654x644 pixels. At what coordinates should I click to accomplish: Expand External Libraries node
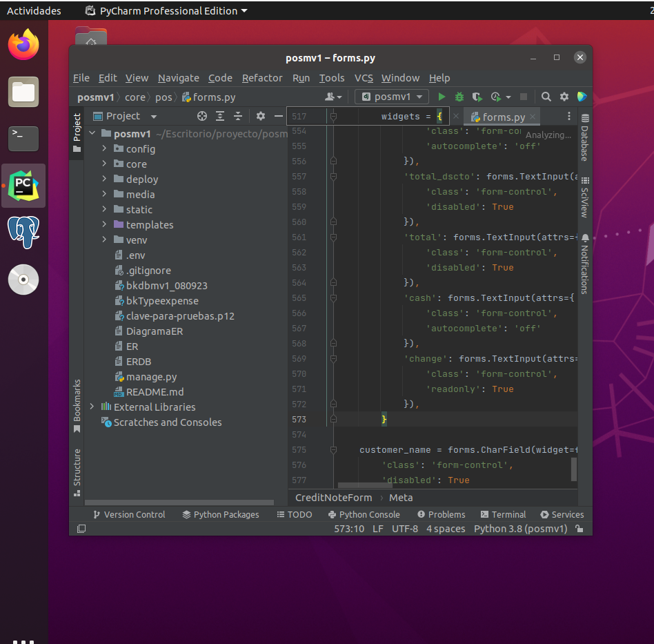click(92, 407)
